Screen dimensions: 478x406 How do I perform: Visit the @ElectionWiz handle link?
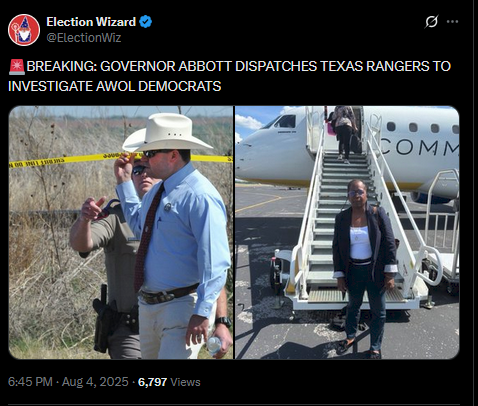[84, 38]
